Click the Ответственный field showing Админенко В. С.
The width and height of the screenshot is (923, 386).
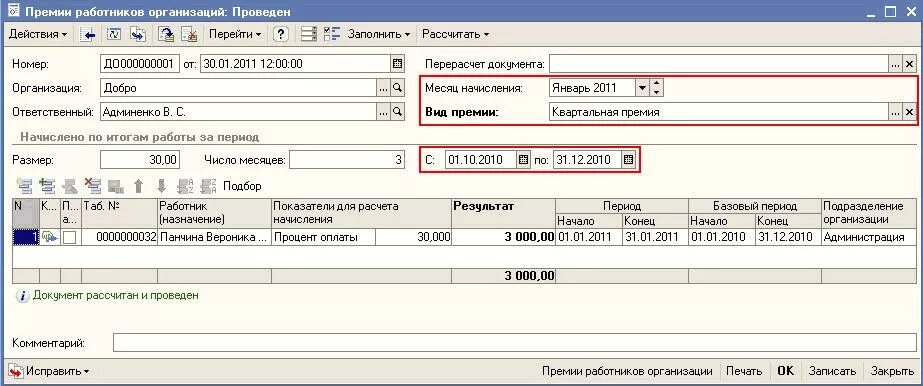click(x=238, y=111)
